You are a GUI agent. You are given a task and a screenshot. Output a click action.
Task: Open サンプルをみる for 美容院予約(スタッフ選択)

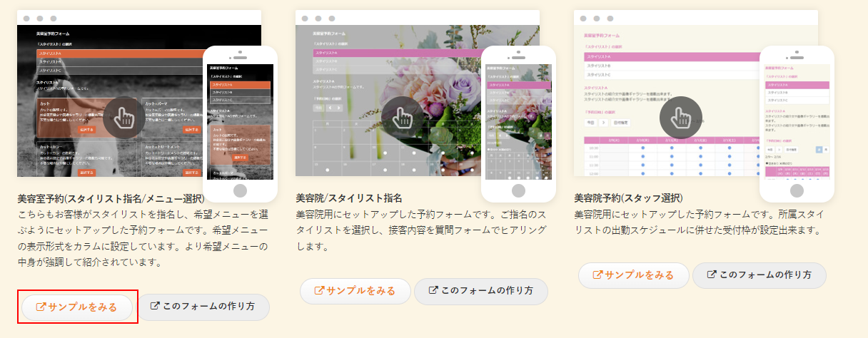coord(633,275)
